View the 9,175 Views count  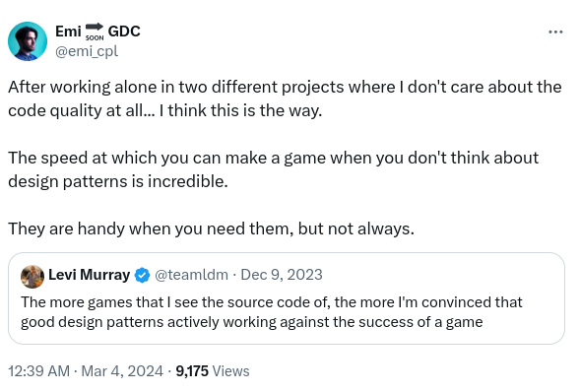213,371
